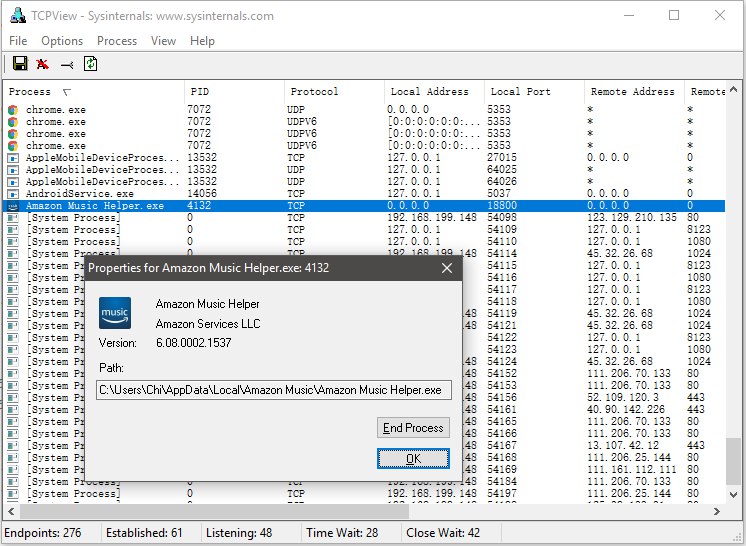Click the horizontal scrollbar right arrow

(717, 512)
